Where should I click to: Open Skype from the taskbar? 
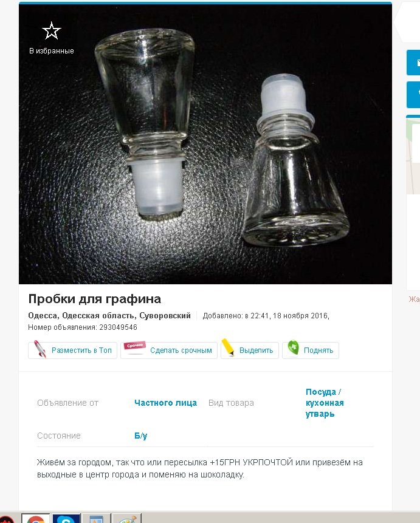coord(66,519)
